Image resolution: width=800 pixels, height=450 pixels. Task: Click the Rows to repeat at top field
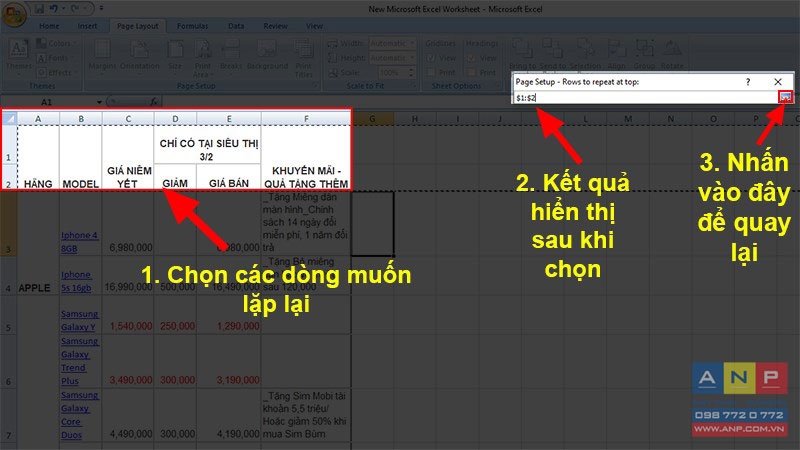tap(646, 97)
